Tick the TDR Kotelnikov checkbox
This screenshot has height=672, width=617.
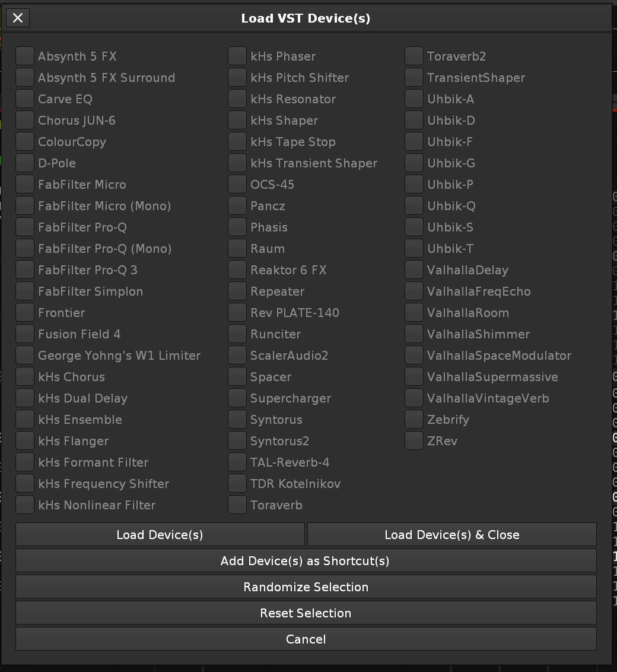click(237, 484)
